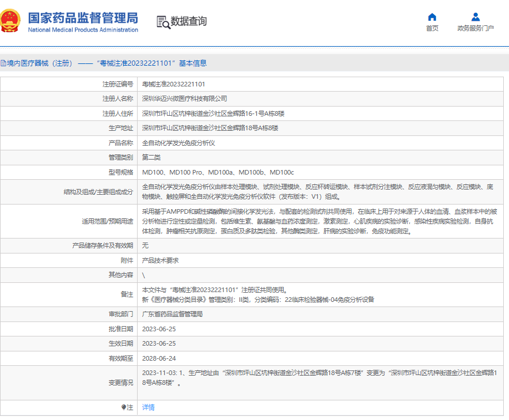
Task: Click the 首页 label
Action: coord(432,28)
